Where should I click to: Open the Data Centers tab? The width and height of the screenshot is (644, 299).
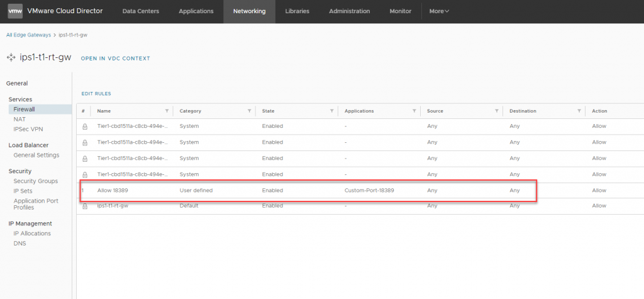pos(140,11)
